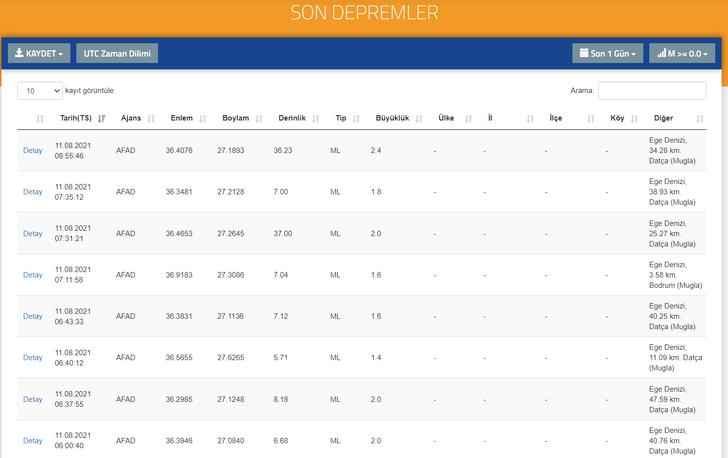Open Detay for 06:37:55 earthquake

coord(32,399)
